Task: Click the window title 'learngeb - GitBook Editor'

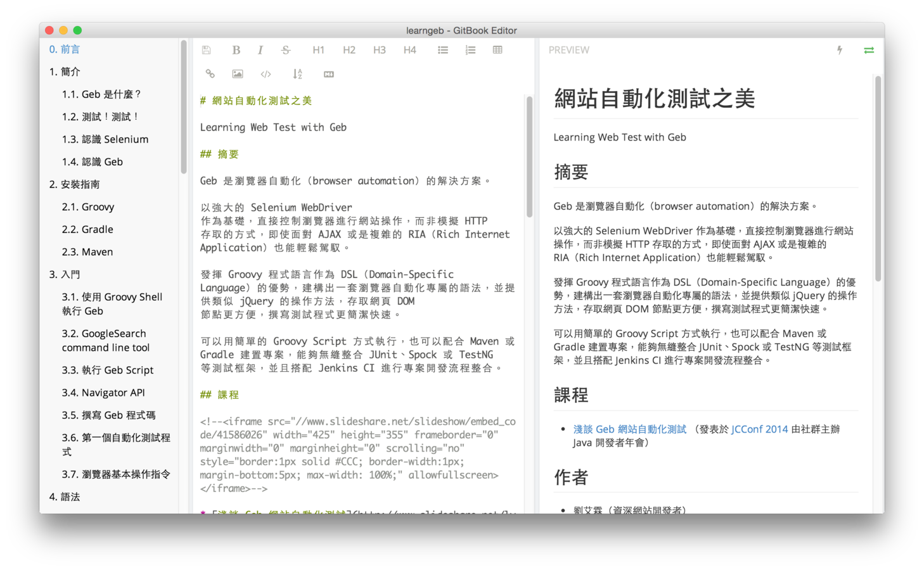Action: pos(461,30)
